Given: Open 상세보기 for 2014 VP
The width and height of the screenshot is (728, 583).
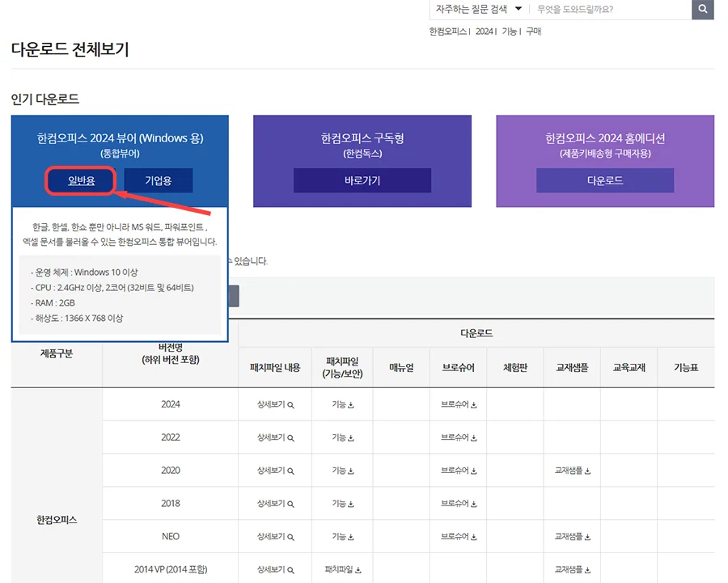Looking at the screenshot, I should click(x=275, y=569).
